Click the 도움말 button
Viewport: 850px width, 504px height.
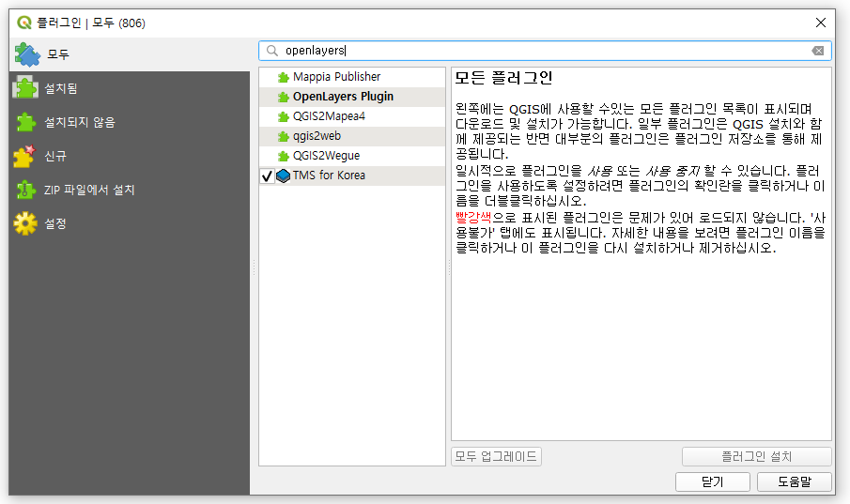click(795, 481)
